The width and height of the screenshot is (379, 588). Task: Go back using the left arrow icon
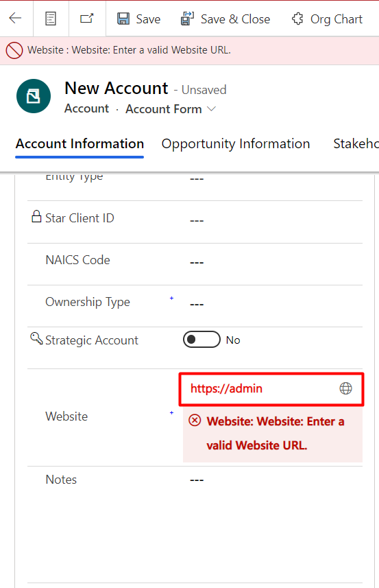coord(15,18)
